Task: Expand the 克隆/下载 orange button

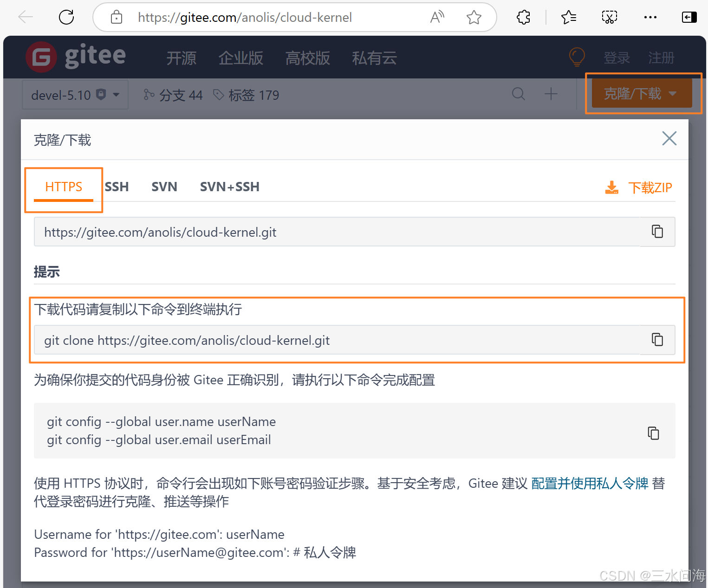Action: pyautogui.click(x=642, y=93)
